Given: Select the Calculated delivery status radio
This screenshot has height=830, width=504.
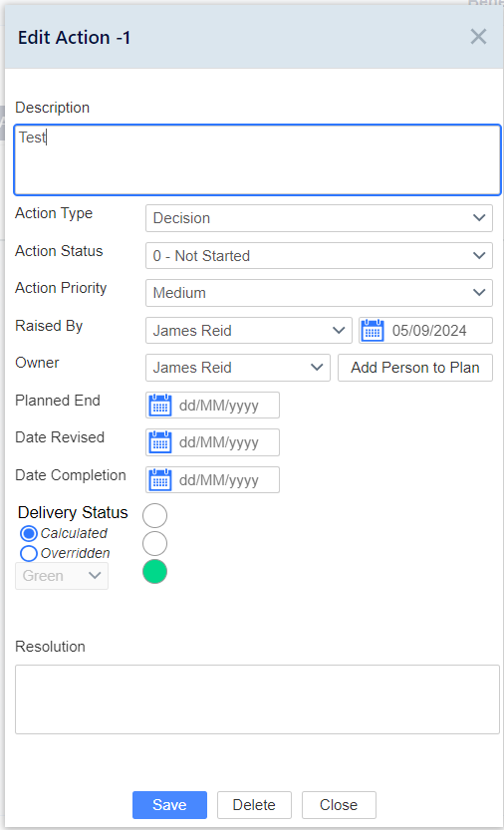Looking at the screenshot, I should [28, 534].
